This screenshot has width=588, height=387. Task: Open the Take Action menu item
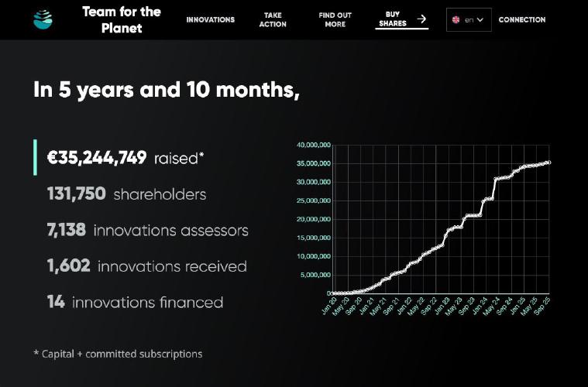click(273, 19)
